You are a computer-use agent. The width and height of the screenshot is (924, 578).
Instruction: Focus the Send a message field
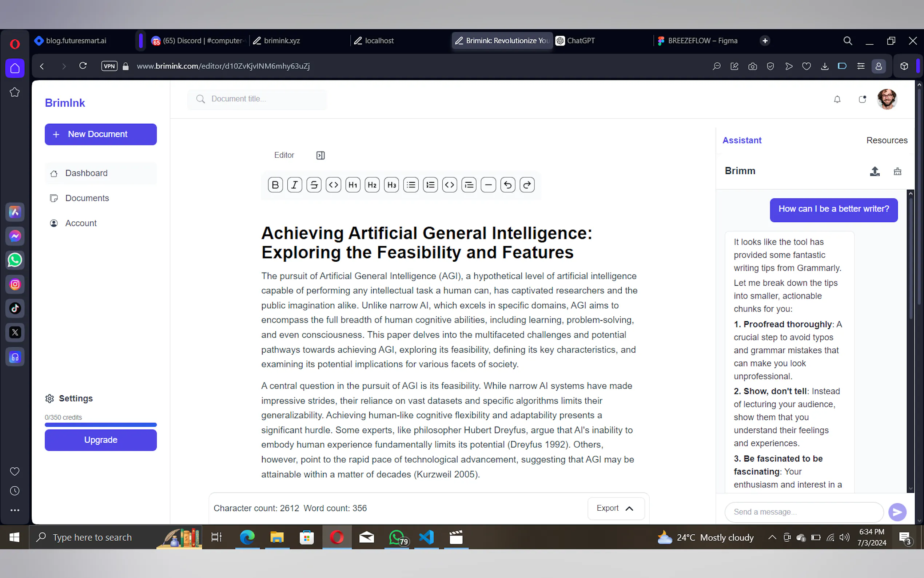(x=804, y=512)
